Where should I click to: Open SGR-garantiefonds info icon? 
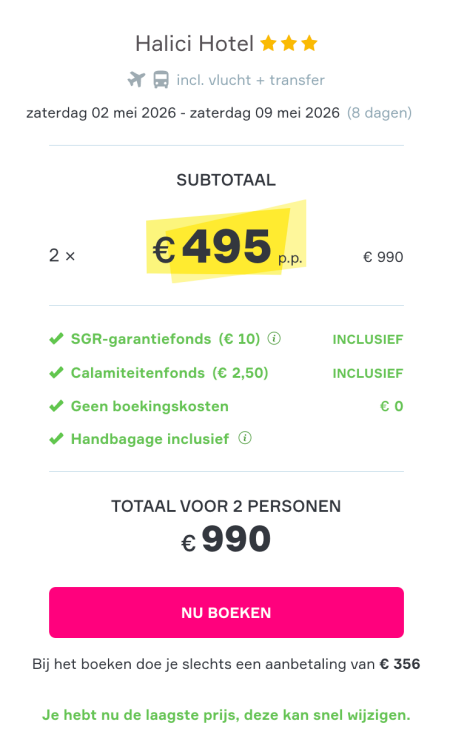click(x=274, y=339)
